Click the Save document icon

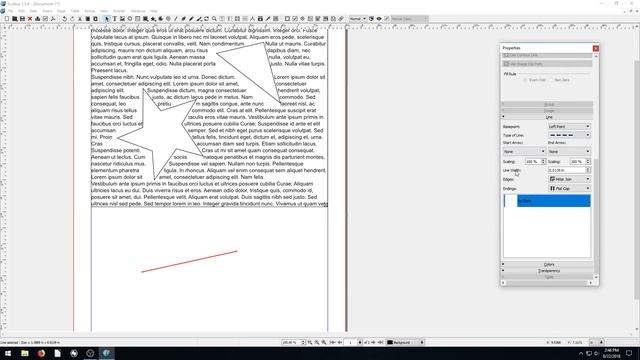22,19
